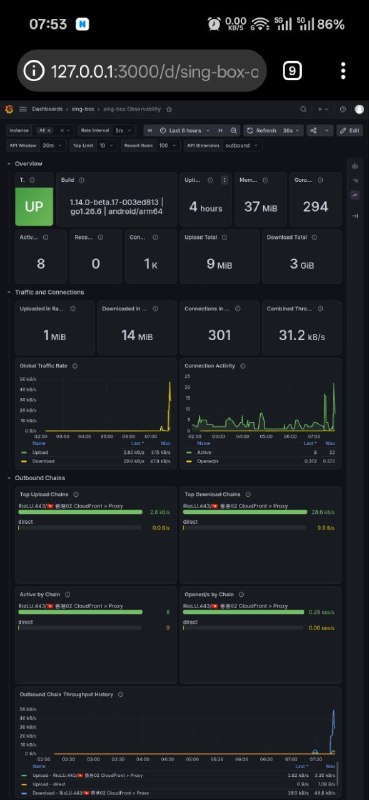Screen dimensions: 369x800
Task: Open the 30s refresh interval dropdown
Action: point(291,131)
